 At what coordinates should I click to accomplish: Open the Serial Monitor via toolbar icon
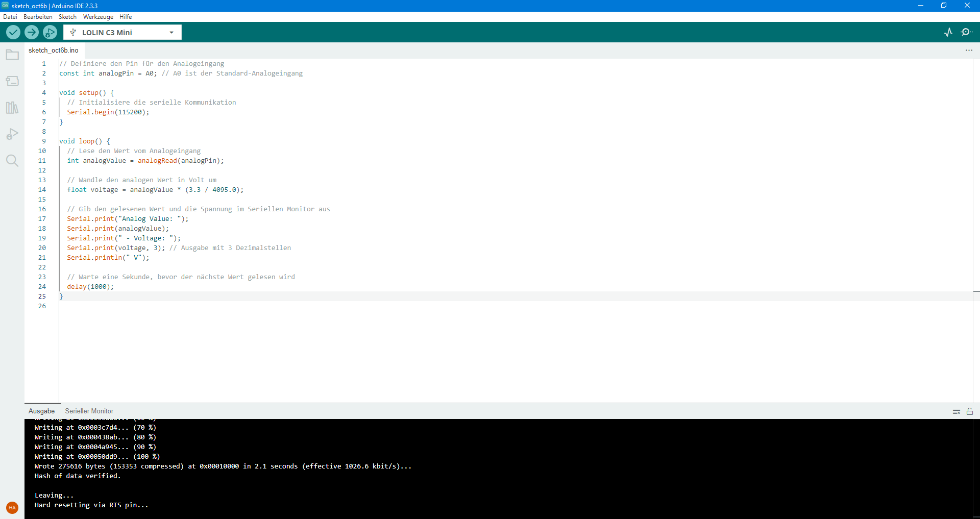click(967, 32)
